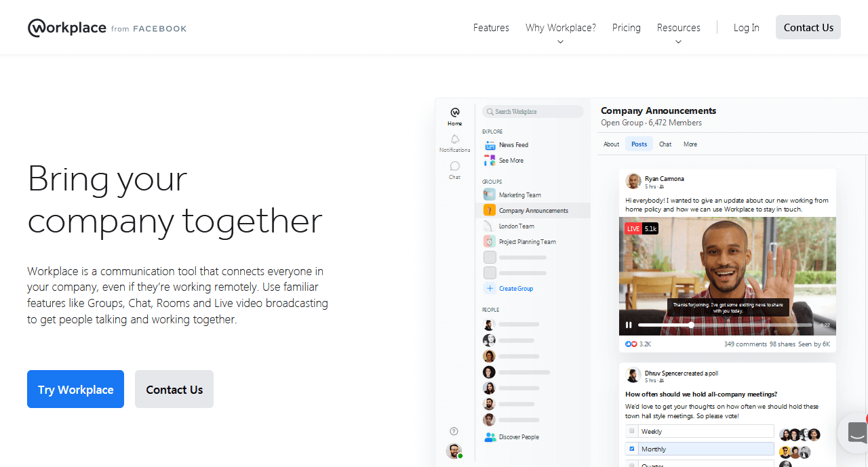Open the More tab
868x467 pixels.
point(690,144)
